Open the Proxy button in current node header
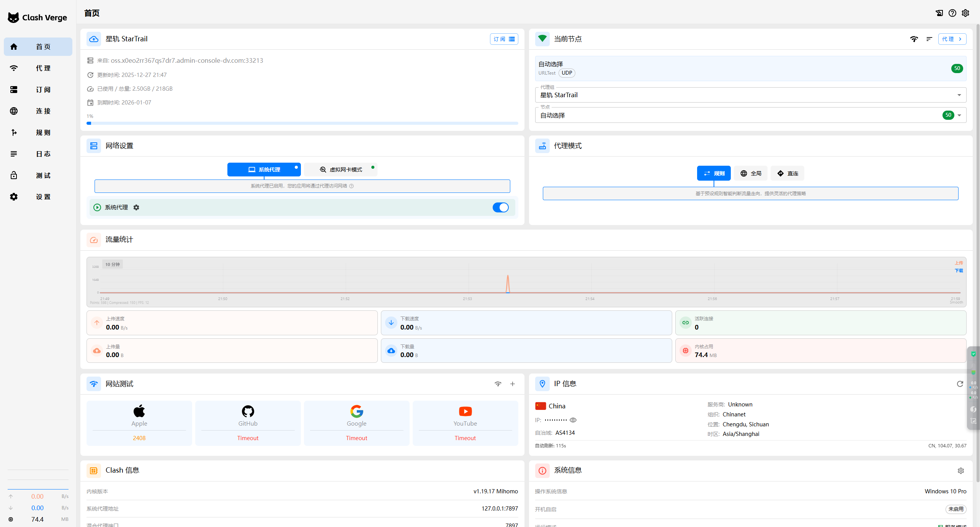Image resolution: width=980 pixels, height=527 pixels. click(x=952, y=39)
